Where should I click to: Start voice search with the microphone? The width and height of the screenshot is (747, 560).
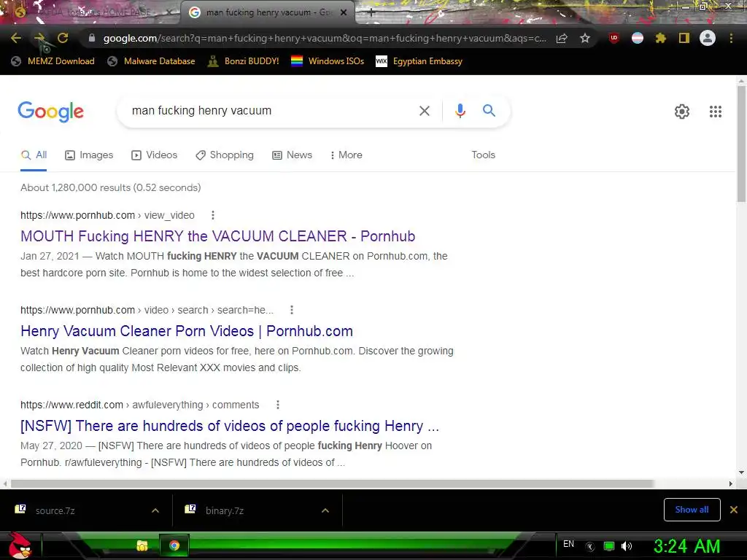[460, 111]
